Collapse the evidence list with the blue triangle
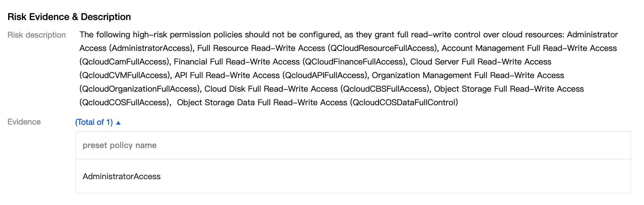Viewport: 644px width, 205px height. click(x=118, y=123)
